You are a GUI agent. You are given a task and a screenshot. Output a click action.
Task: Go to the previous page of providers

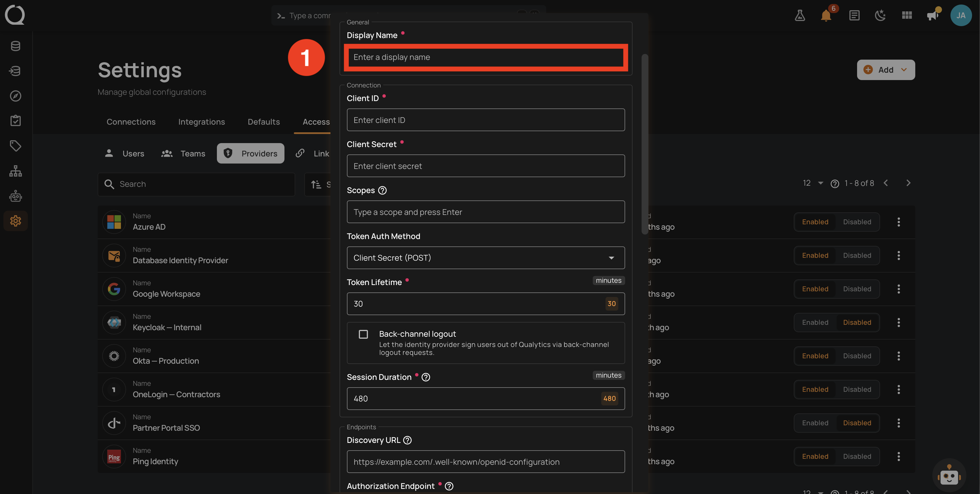click(x=886, y=183)
